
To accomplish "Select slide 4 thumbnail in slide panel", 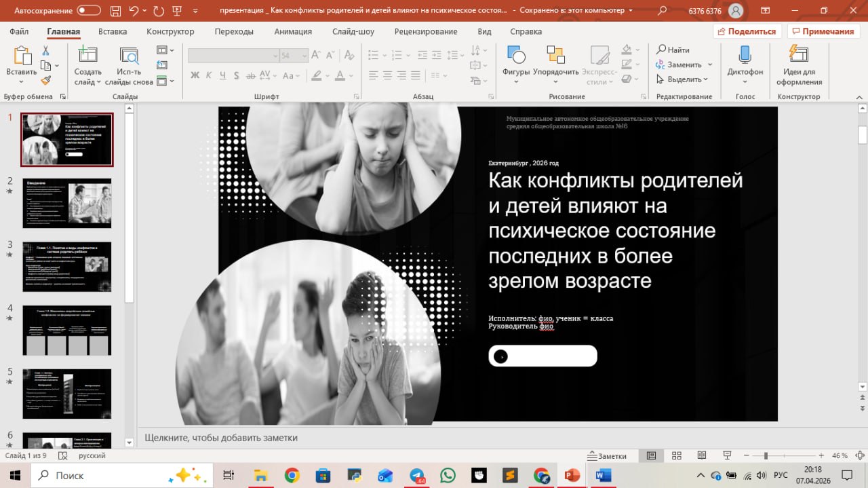I will (67, 331).
